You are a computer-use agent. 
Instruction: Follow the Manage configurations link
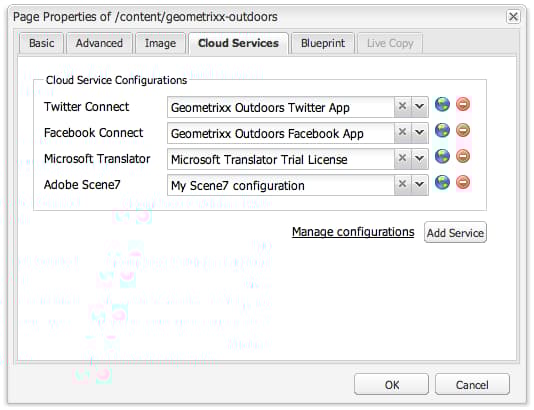point(353,232)
